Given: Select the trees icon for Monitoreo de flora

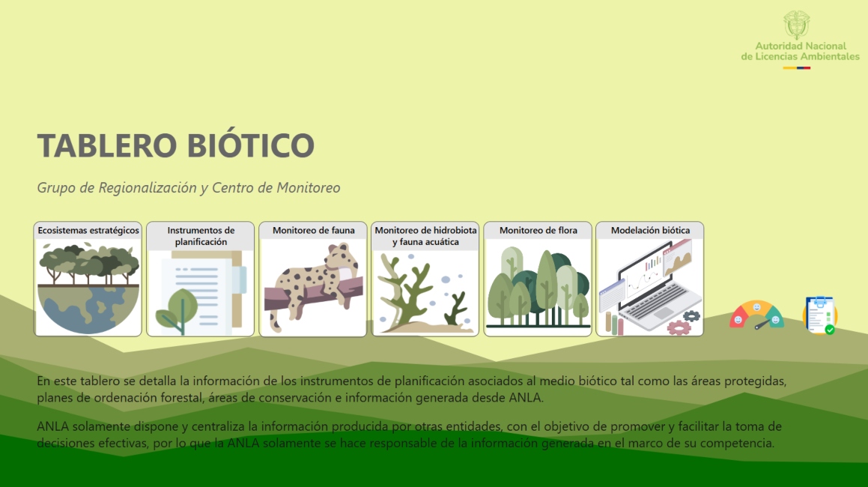Looking at the screenshot, I should click(x=537, y=287).
